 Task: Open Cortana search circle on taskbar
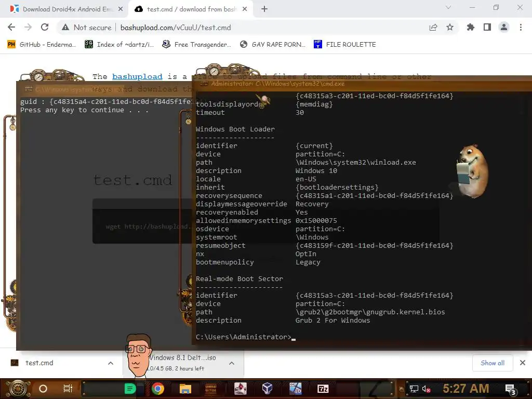(x=43, y=389)
